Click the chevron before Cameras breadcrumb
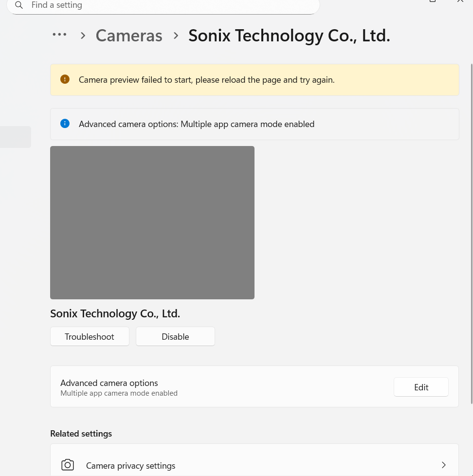473x476 pixels. (83, 36)
